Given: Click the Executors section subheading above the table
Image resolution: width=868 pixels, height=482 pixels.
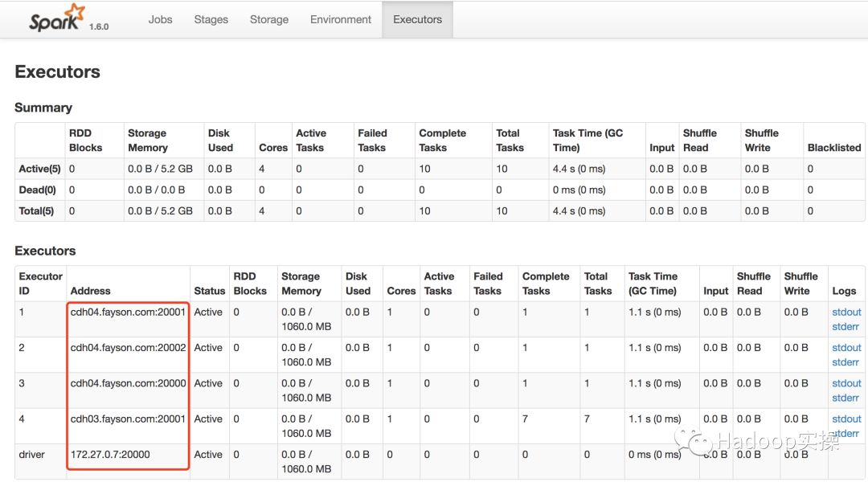Looking at the screenshot, I should coord(45,251).
